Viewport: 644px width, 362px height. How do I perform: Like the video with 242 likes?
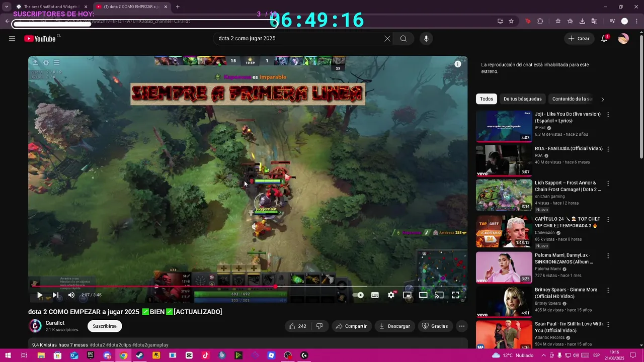pos(297,326)
